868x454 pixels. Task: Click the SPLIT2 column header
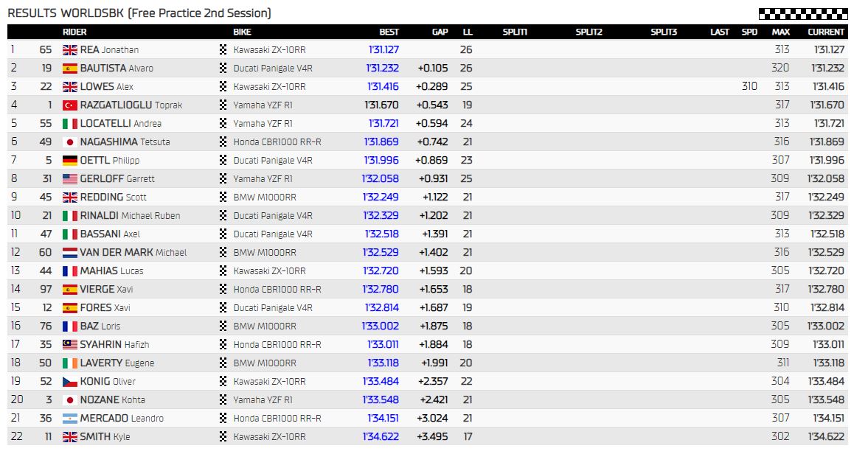click(588, 32)
